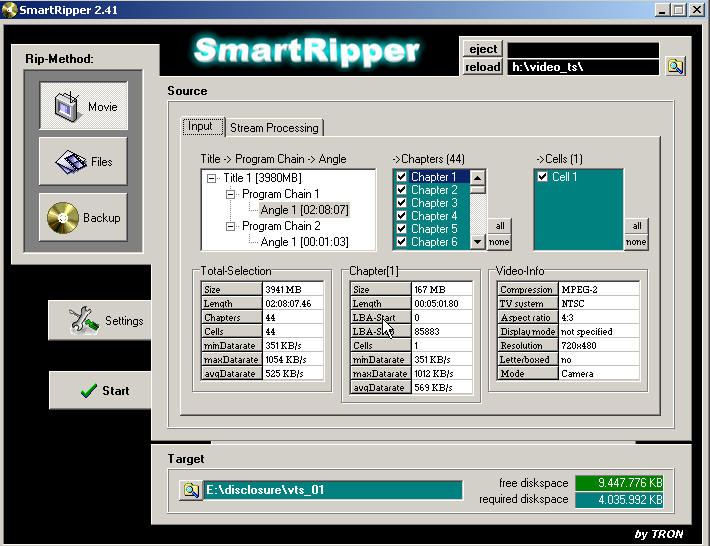Uncheck the Chapter 2 checkbox
The image size is (710, 546).
[x=401, y=189]
